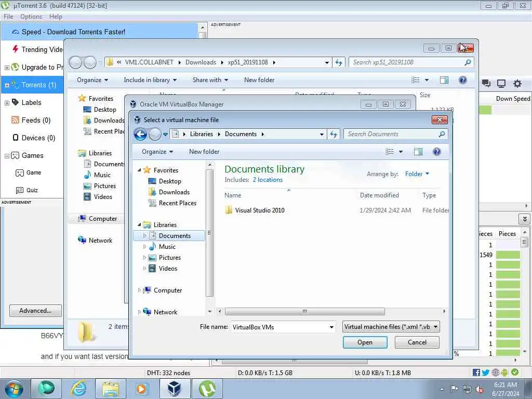The width and height of the screenshot is (532, 399).
Task: Click New folder in the file dialog
Action: (x=204, y=152)
